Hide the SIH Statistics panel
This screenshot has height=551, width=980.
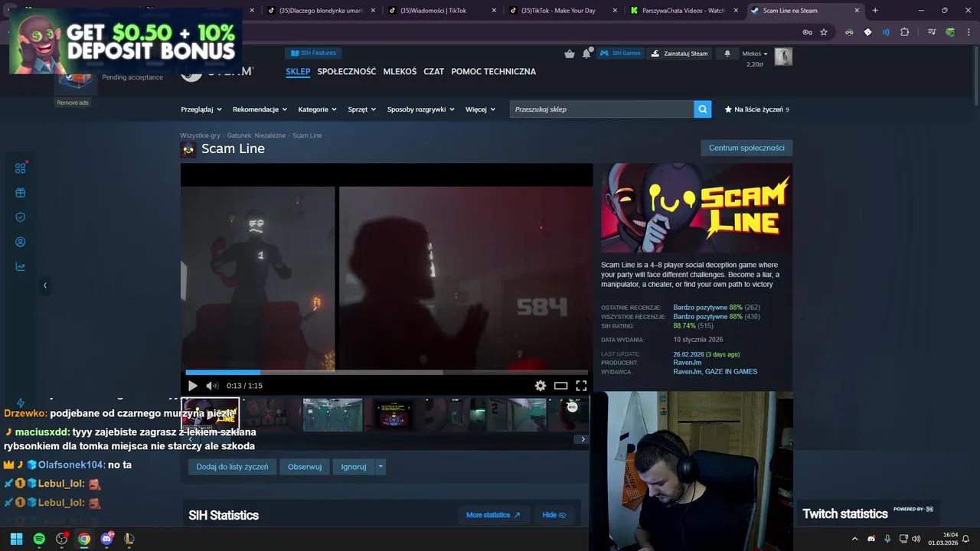(554, 515)
